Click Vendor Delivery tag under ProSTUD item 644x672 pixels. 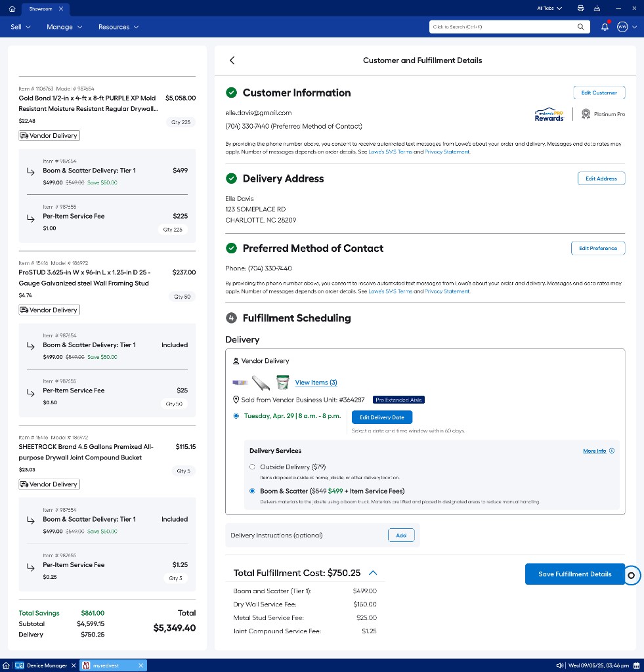pyautogui.click(x=49, y=310)
